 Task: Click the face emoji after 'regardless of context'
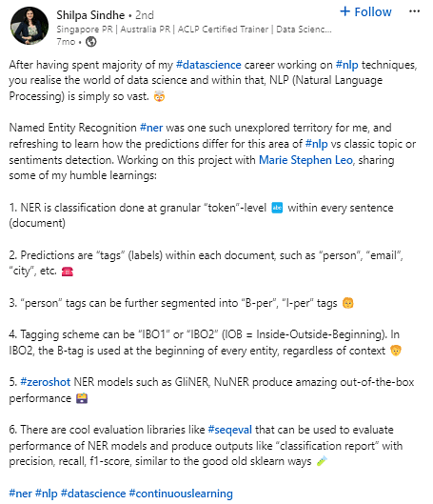tap(396, 351)
